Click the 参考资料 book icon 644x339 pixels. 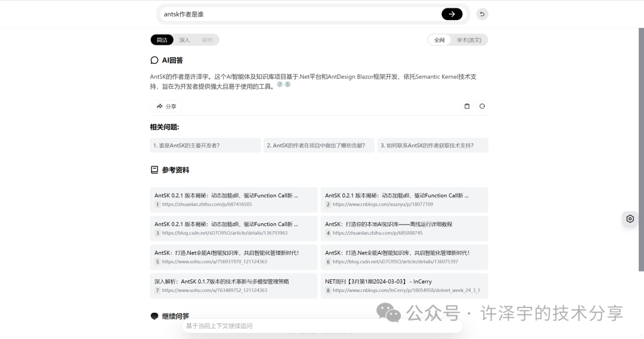coord(154,169)
